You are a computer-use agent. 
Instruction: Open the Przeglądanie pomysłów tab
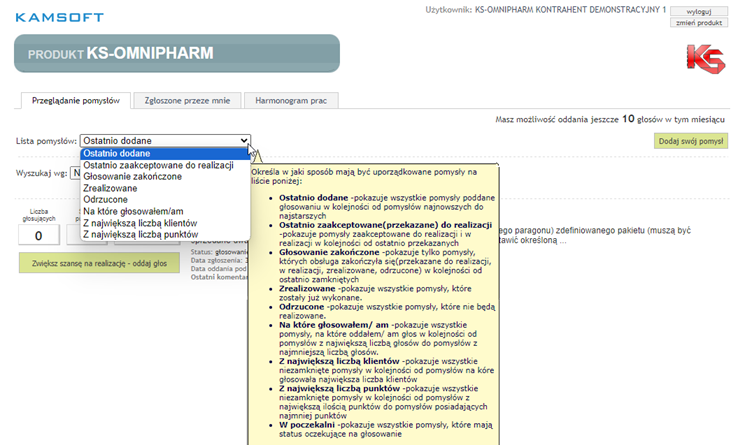(x=76, y=101)
